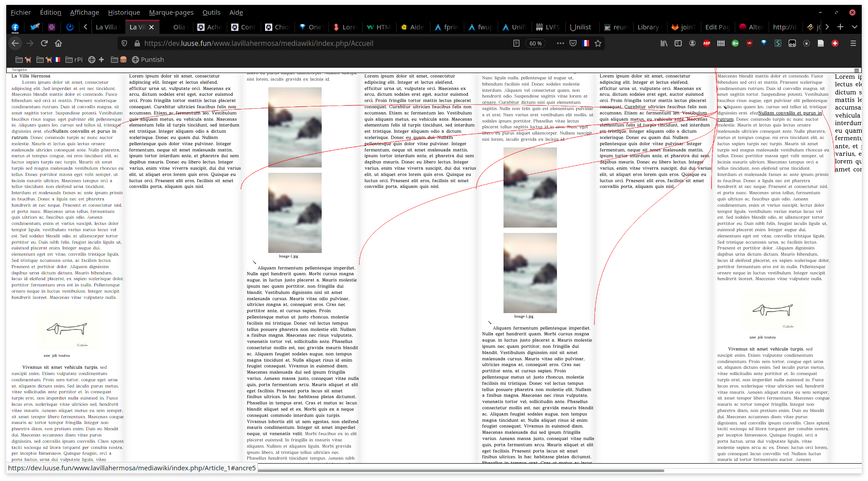This screenshot has height=481, width=868.
Task: Toggle Reader view icon
Action: coord(516,43)
